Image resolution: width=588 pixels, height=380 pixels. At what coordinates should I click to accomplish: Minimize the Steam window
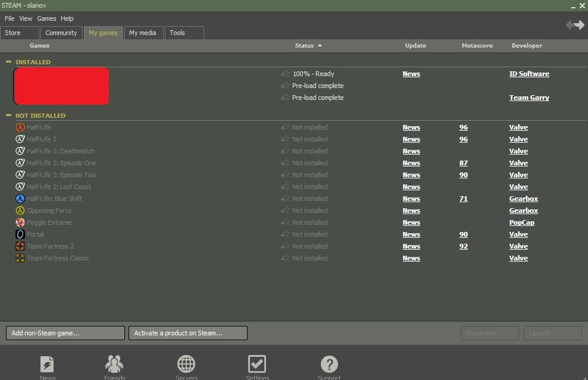click(x=573, y=6)
